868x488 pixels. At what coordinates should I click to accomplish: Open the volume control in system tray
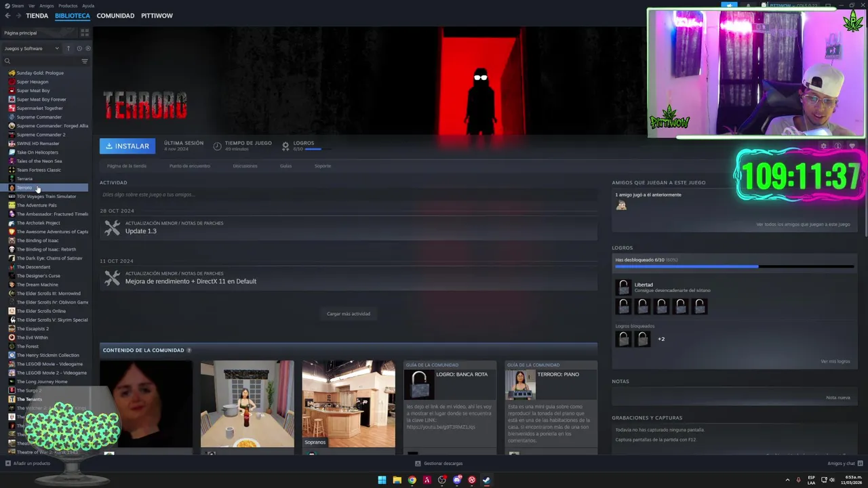832,480
